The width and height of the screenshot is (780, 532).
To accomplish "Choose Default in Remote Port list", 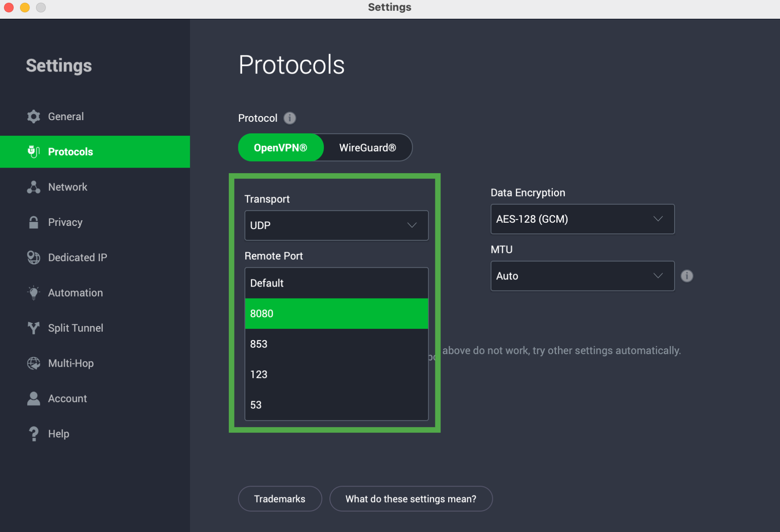I will 336,283.
